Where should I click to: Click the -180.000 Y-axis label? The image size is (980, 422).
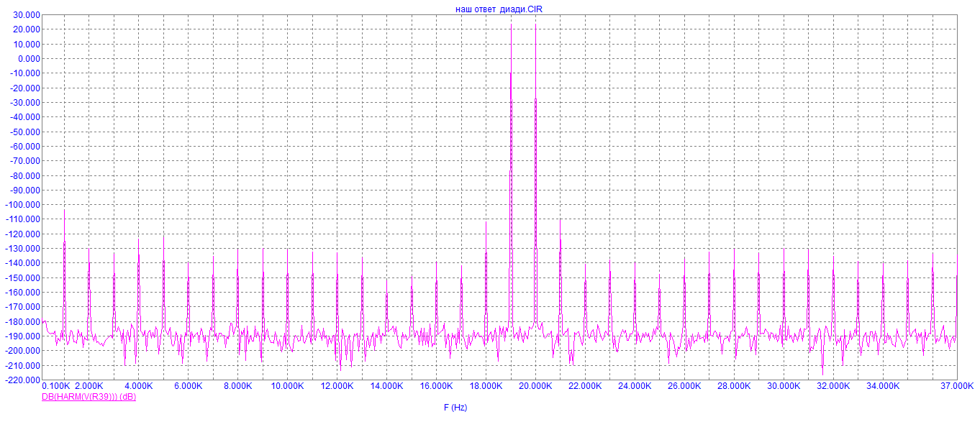[x=24, y=321]
